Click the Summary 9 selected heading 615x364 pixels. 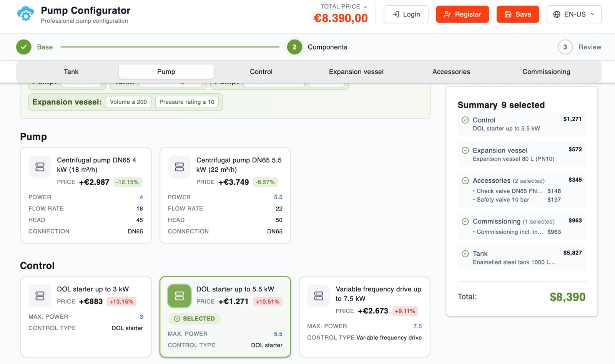coord(501,105)
